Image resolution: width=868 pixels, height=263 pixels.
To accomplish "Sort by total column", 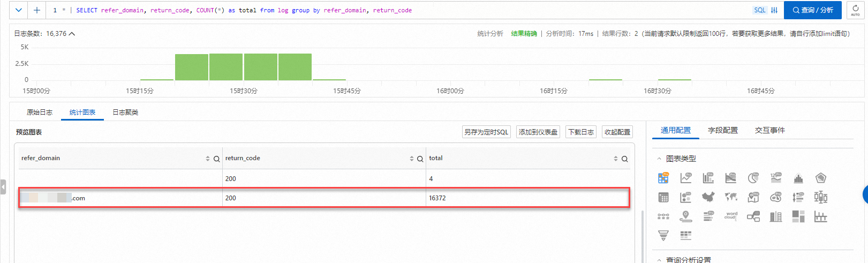I will click(x=616, y=159).
